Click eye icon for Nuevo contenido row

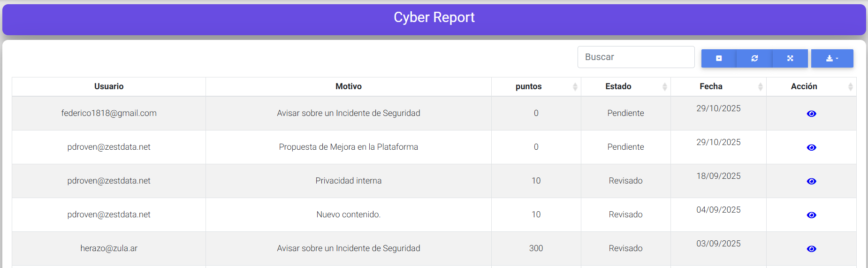click(x=811, y=215)
